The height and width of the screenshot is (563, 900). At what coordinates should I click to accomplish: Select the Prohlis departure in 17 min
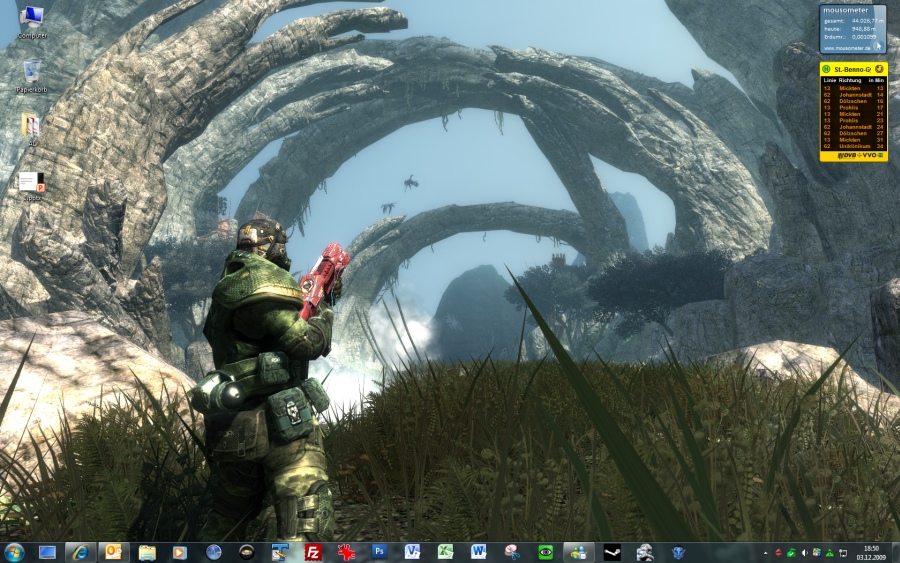854,108
